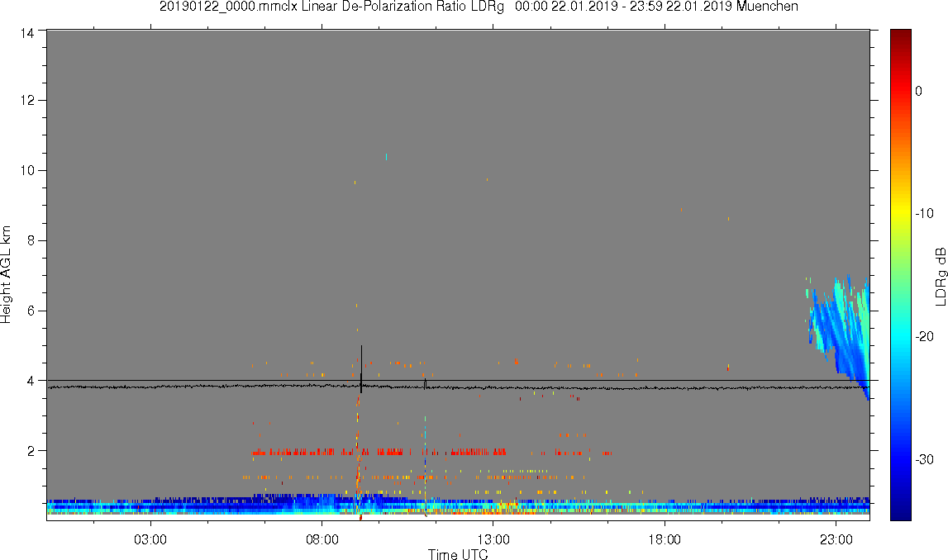Click the 10 km height tick label
Screen dimensions: 948x560
pyautogui.click(x=26, y=170)
